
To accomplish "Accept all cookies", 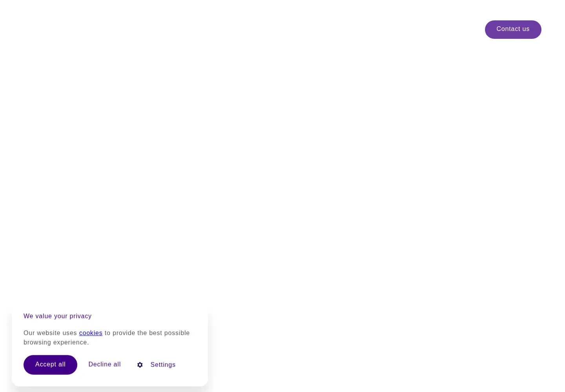I will 50,365.
